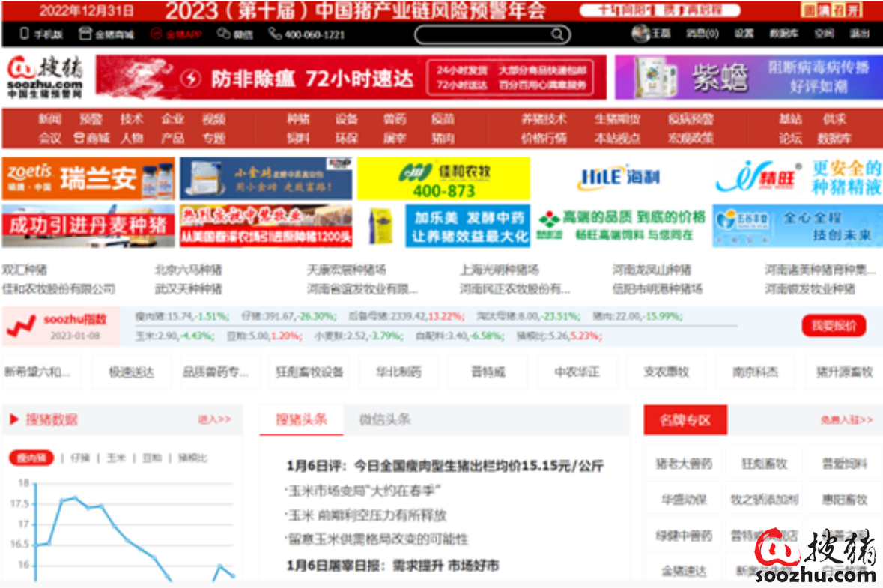Switch chart to 玉米
The image size is (883, 588).
coord(116,458)
